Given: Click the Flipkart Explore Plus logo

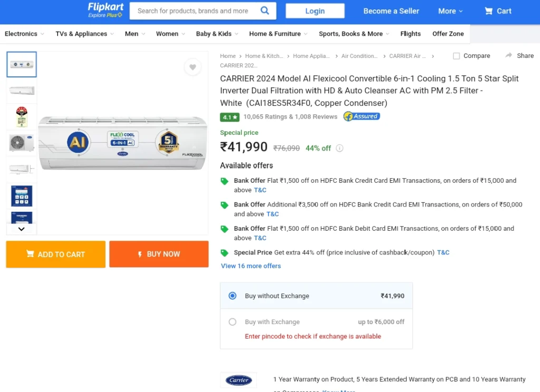Looking at the screenshot, I should click(x=105, y=10).
